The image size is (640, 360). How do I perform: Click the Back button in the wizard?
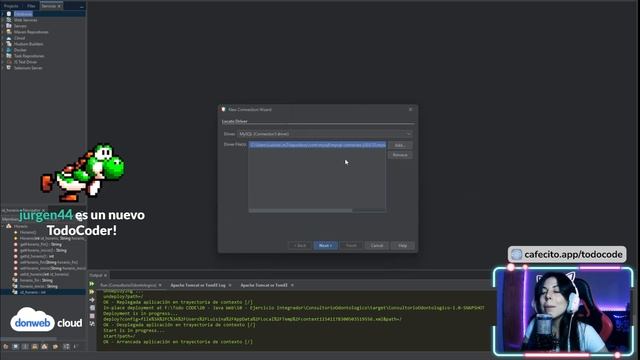pos(300,245)
